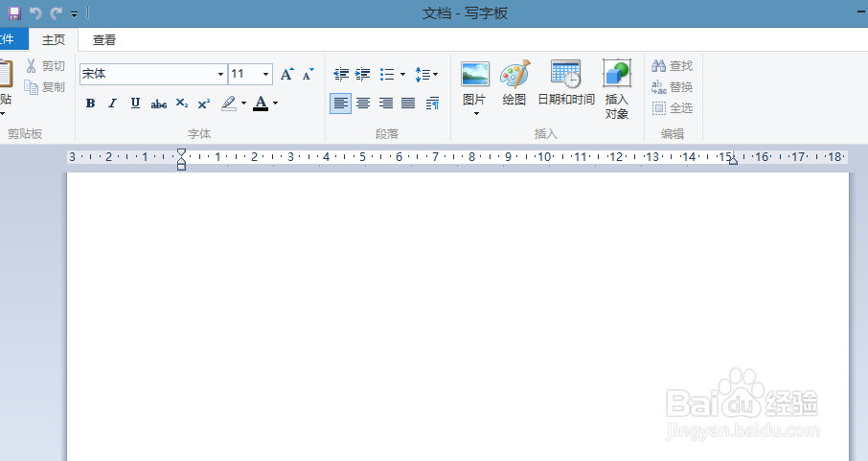Toggle strikethrough formatting
868x461 pixels.
pos(159,104)
